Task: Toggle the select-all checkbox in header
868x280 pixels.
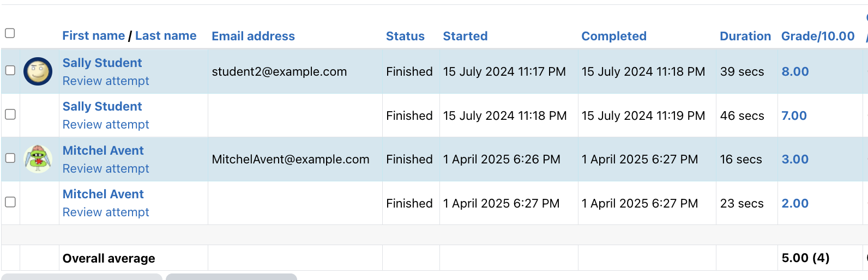Action: pyautogui.click(x=10, y=33)
